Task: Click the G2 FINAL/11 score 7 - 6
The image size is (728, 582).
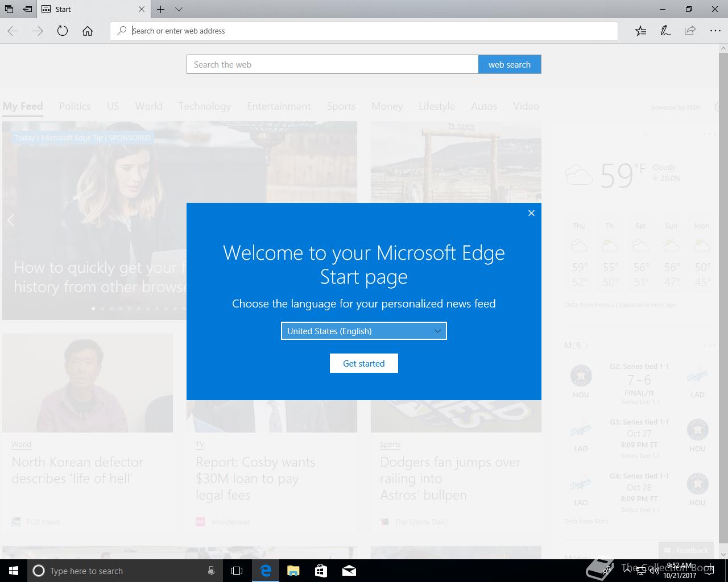Action: coord(639,380)
